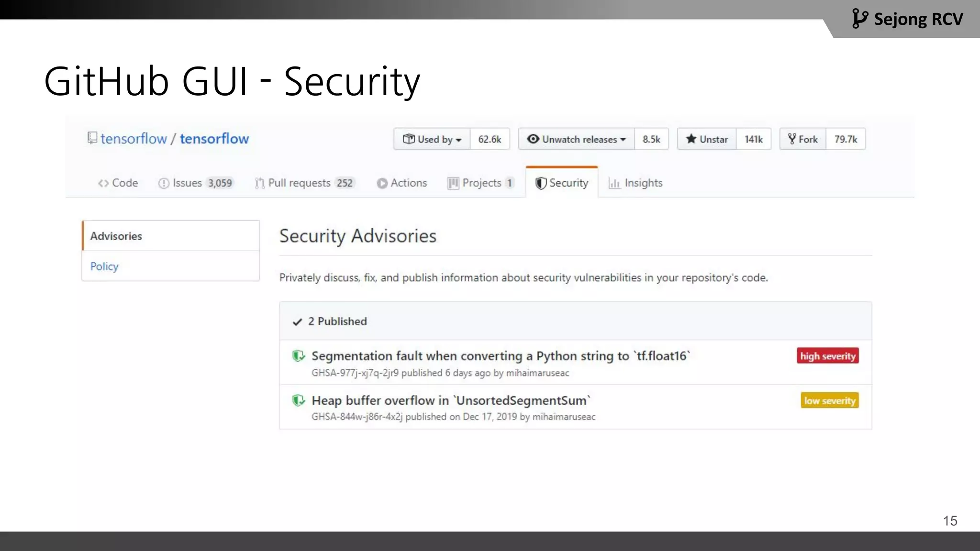This screenshot has height=551, width=980.
Task: Open the tensorflow owner link
Action: click(134, 139)
